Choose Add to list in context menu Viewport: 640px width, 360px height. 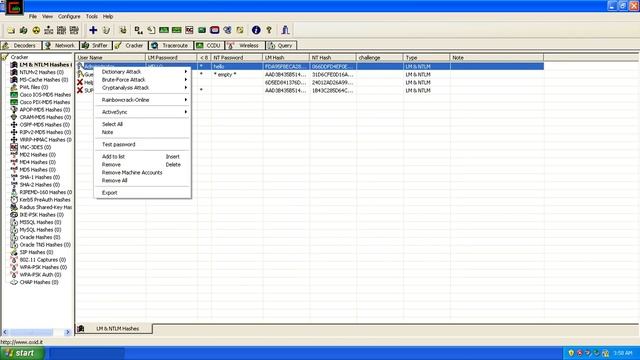(143, 157)
